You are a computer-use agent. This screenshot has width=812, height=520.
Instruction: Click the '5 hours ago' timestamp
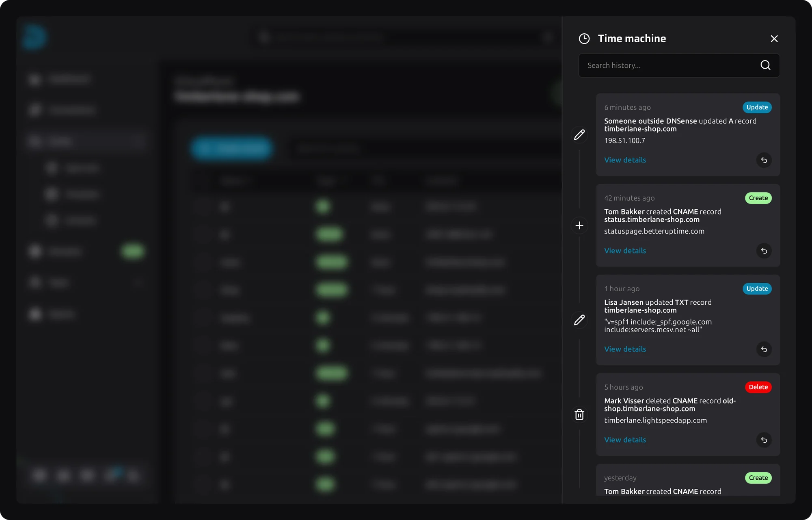[x=623, y=387]
